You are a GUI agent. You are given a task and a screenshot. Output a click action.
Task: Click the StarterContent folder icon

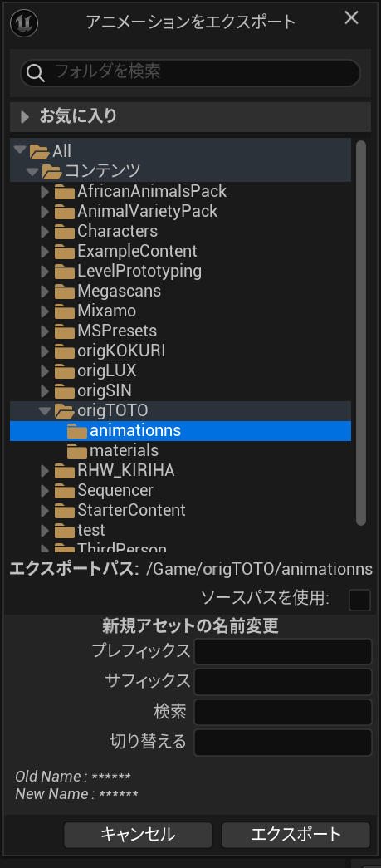pyautogui.click(x=65, y=510)
